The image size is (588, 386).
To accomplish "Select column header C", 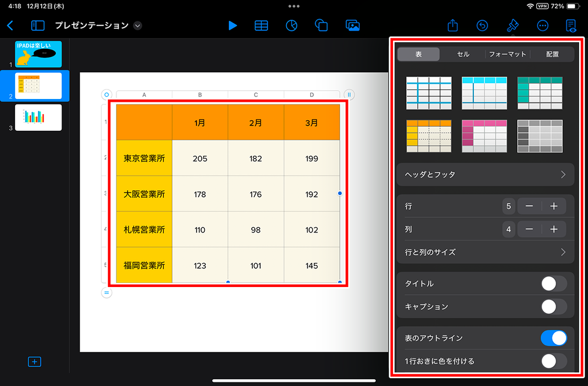I will [x=256, y=95].
